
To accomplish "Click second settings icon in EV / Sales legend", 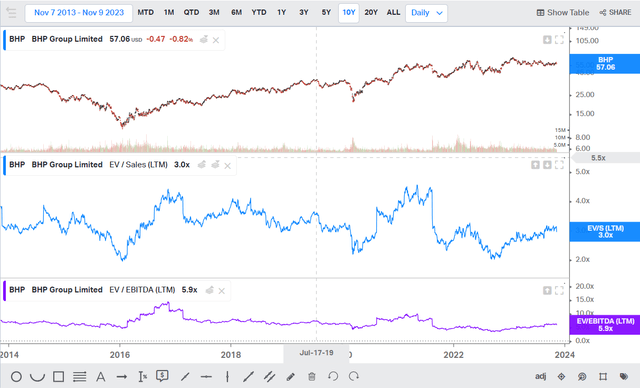I will pos(215,164).
